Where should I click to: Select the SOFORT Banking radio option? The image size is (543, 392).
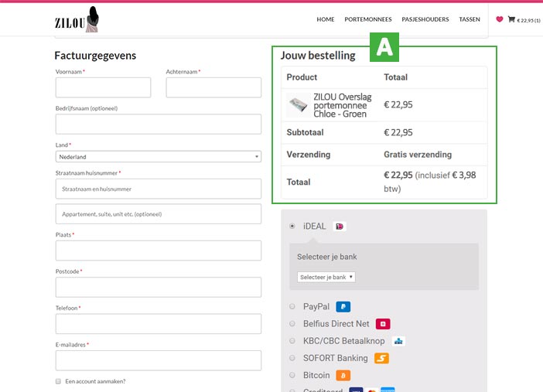tap(292, 358)
